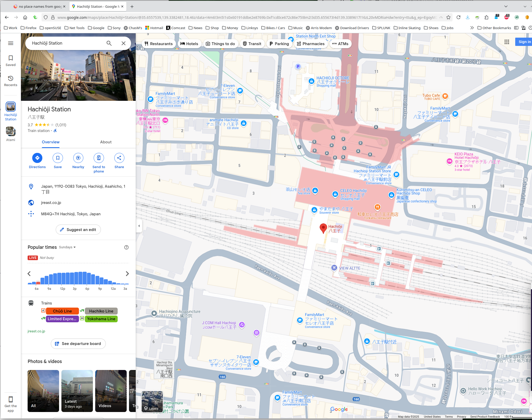Viewport: 532px width, 420px height.
Task: Open the Sundays day dropdown
Action: (x=67, y=247)
